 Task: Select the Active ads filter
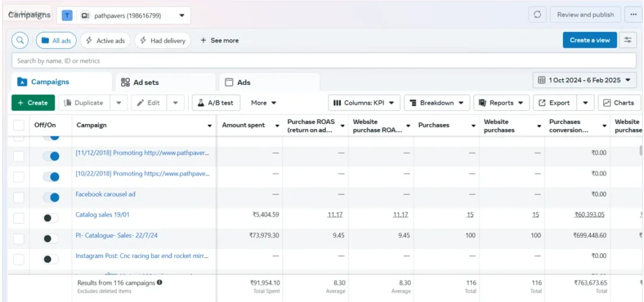coord(105,40)
